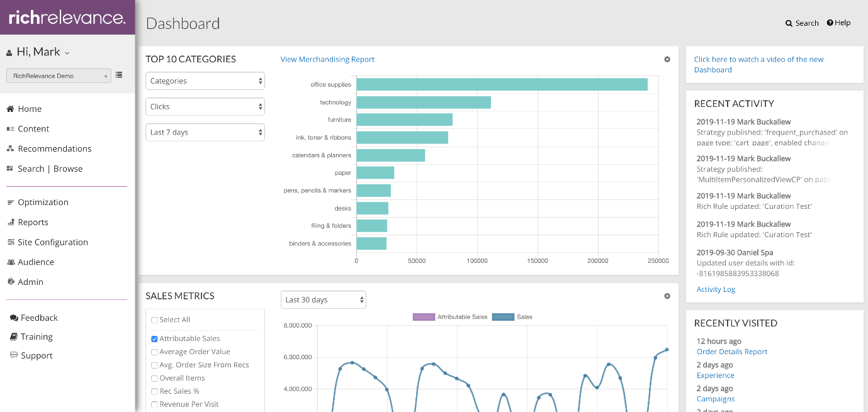This screenshot has height=412, width=868.
Task: Click the Feedback speech bubble icon
Action: click(x=14, y=318)
